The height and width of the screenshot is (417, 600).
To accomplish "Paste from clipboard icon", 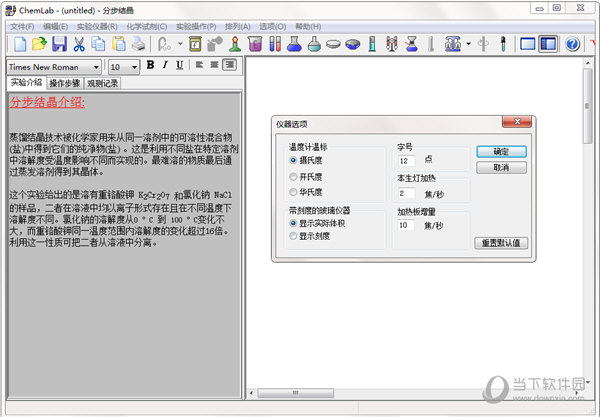I will pyautogui.click(x=119, y=44).
